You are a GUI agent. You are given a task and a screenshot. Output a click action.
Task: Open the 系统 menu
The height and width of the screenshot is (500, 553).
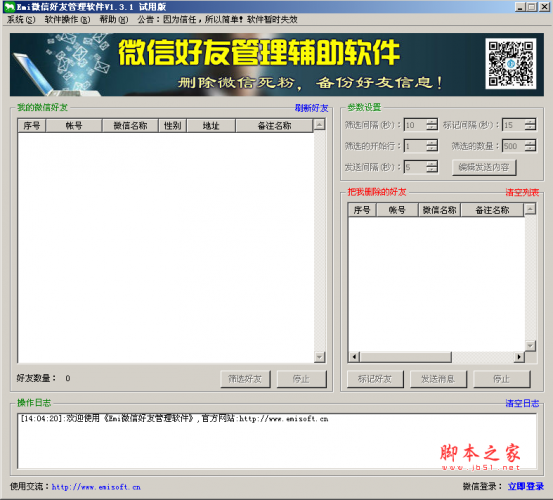click(21, 19)
